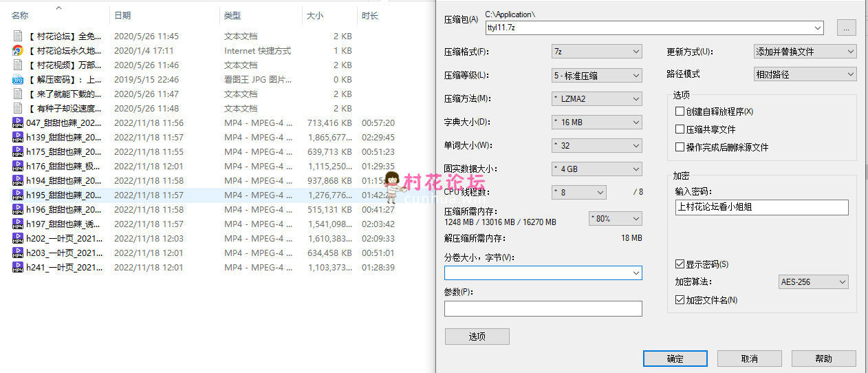Screen dimensions: 868x373
Task: Click the archive browse button with three dots
Action: point(846,28)
